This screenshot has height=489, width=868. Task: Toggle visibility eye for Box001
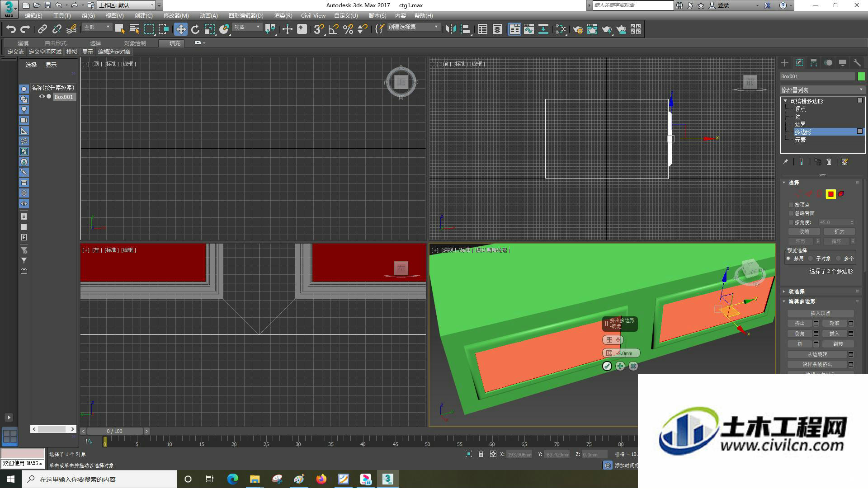click(42, 97)
